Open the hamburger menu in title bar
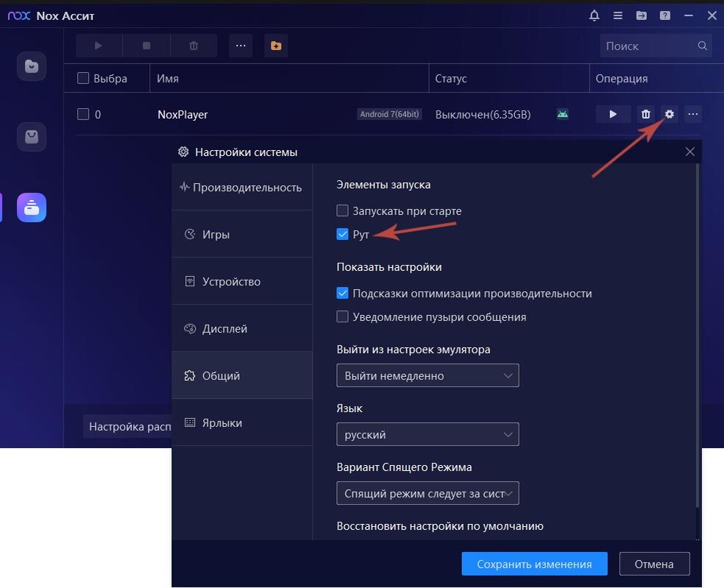 coord(618,15)
